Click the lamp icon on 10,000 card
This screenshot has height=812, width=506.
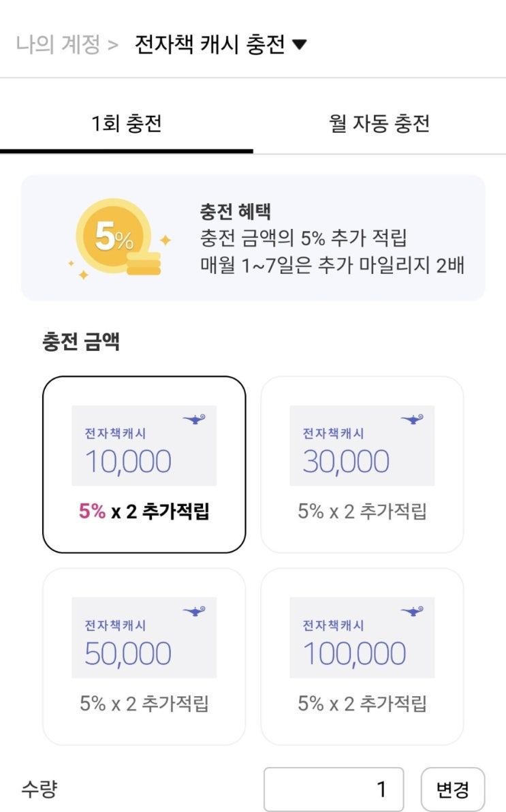(195, 419)
